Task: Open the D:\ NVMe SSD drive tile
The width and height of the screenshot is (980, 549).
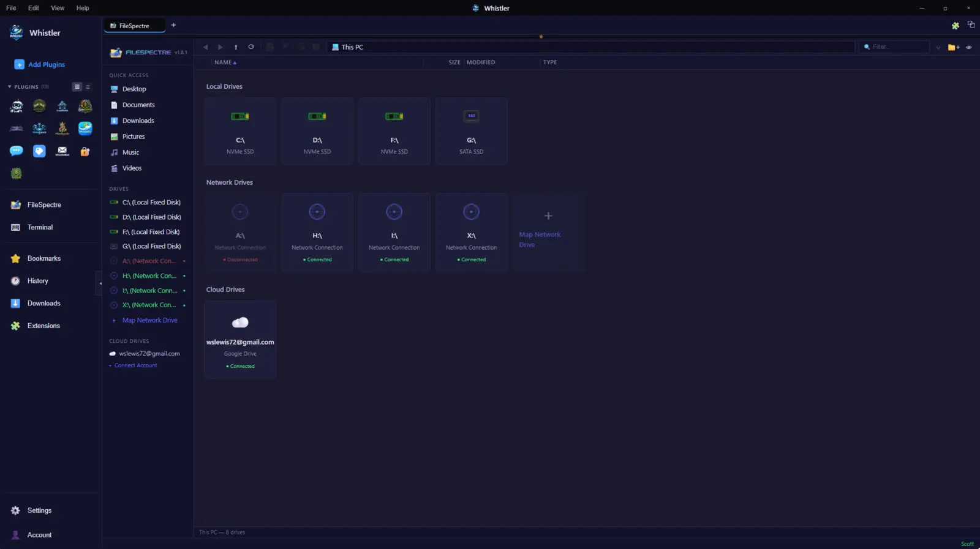Action: [317, 131]
